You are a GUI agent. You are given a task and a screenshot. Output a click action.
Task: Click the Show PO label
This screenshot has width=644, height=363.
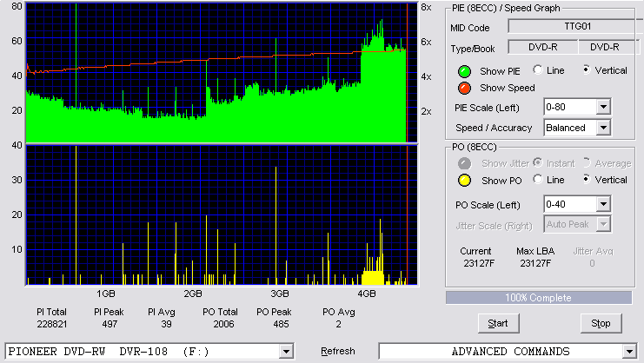pyautogui.click(x=501, y=181)
